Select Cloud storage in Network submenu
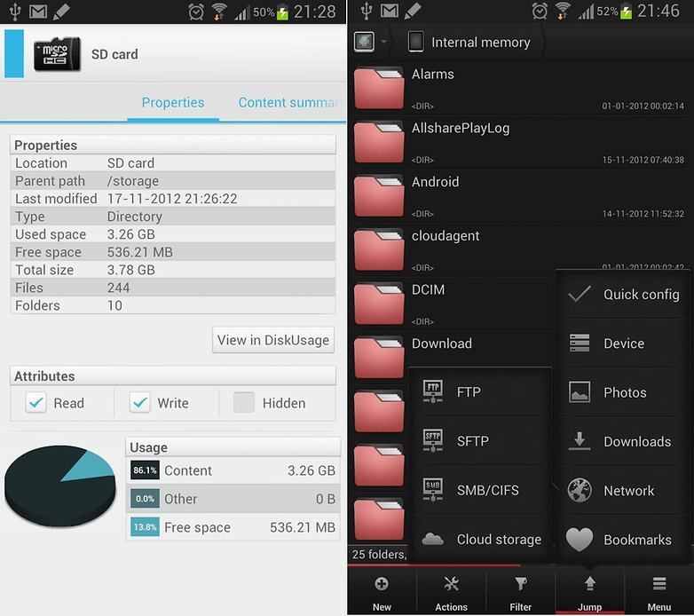 pyautogui.click(x=480, y=540)
